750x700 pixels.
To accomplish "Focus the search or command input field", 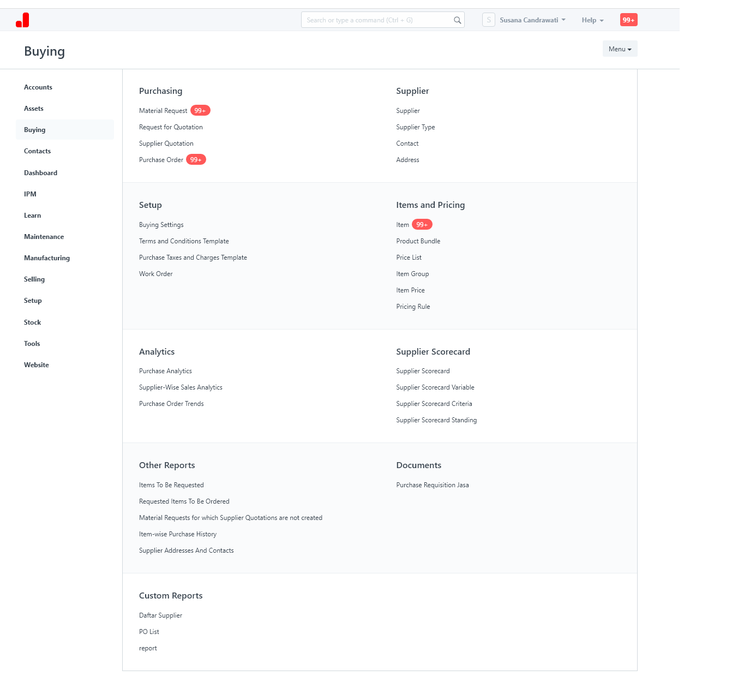I will pos(376,20).
